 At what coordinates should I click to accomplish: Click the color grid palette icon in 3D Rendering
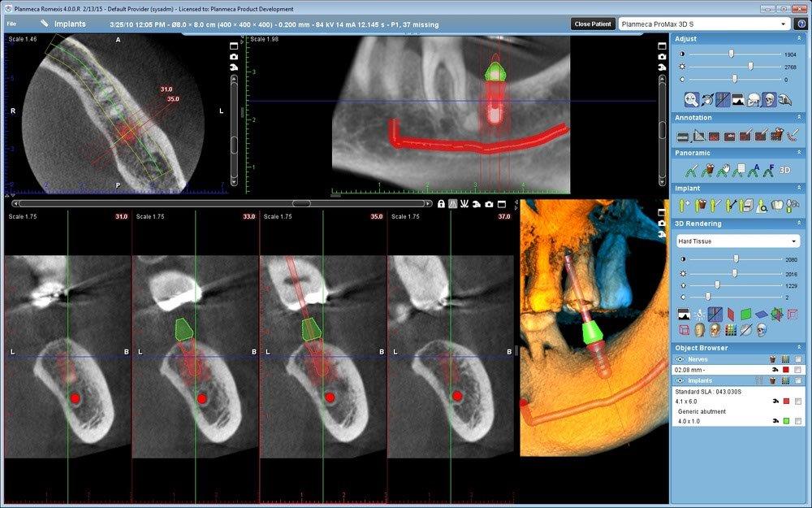point(731,330)
